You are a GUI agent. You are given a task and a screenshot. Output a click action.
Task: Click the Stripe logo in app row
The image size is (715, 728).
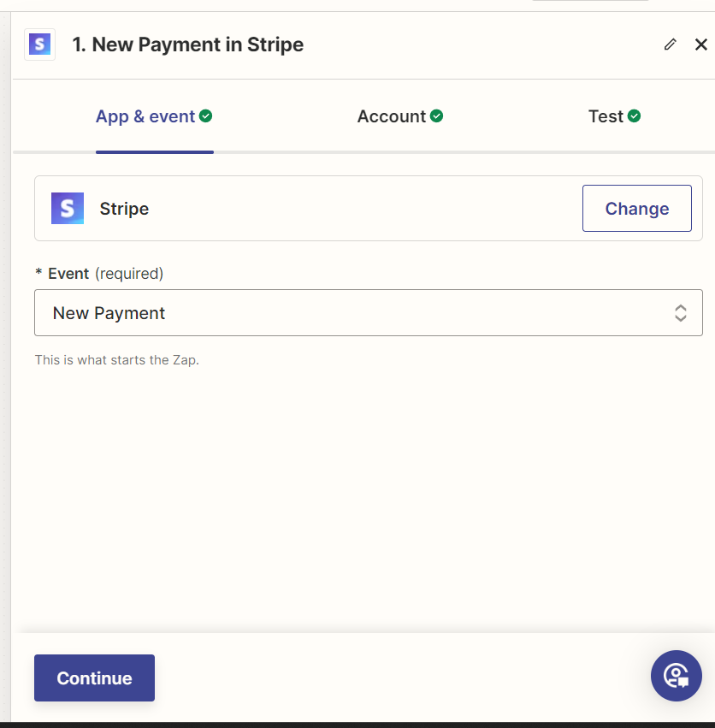[x=68, y=209]
